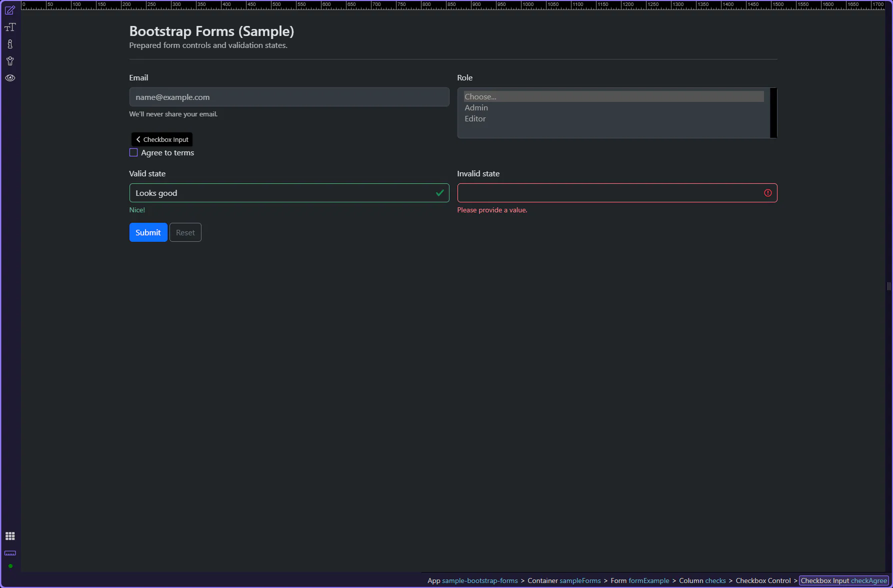
Task: Select Form formExample in breadcrumb
Action: coord(639,581)
